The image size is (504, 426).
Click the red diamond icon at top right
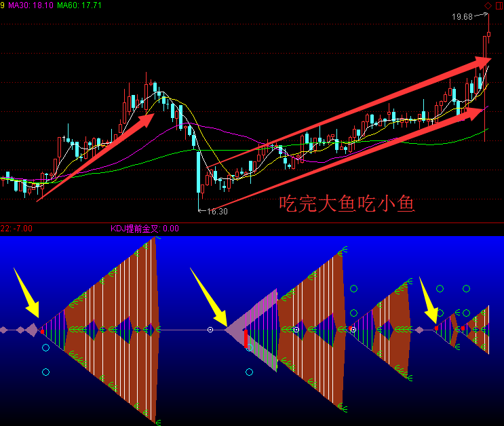coord(488,5)
